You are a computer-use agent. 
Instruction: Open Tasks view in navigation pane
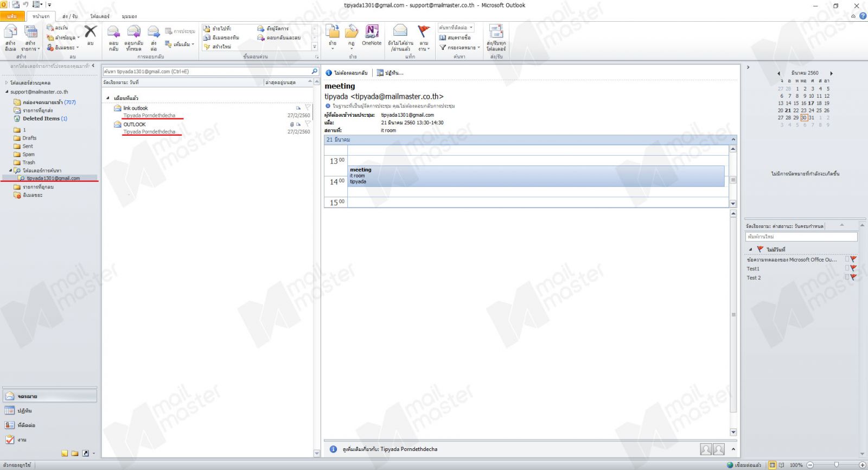click(49, 440)
